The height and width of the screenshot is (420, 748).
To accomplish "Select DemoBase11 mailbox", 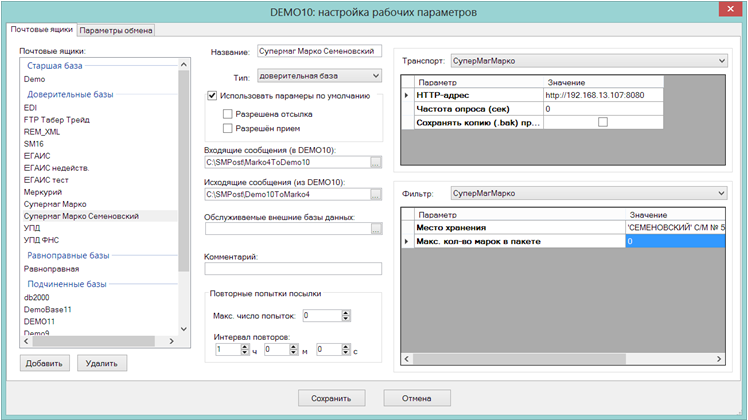I will tap(48, 309).
